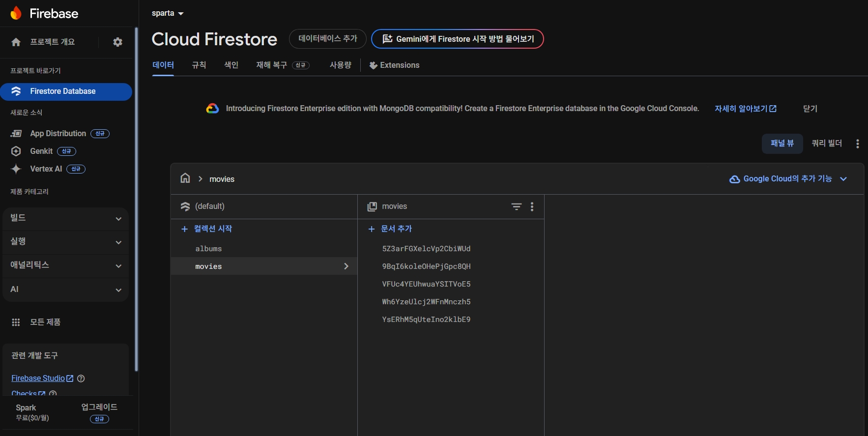Open filter icon for movies collection

pyautogui.click(x=517, y=207)
